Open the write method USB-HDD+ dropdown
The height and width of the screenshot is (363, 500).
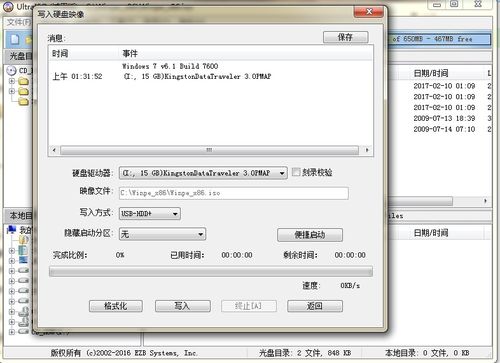pos(150,214)
